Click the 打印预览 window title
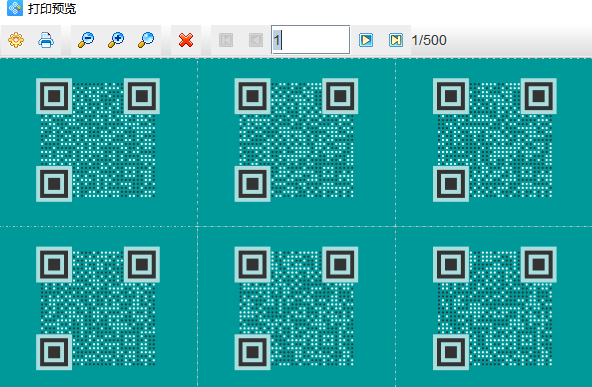Viewport: 592px width, 387px height. 52,8
